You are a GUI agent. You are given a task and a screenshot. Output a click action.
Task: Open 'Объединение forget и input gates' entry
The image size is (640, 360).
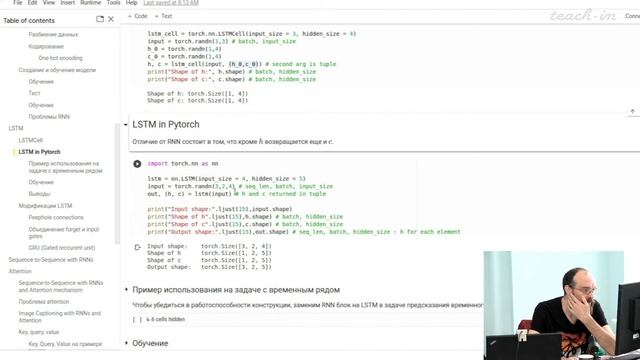(64, 233)
